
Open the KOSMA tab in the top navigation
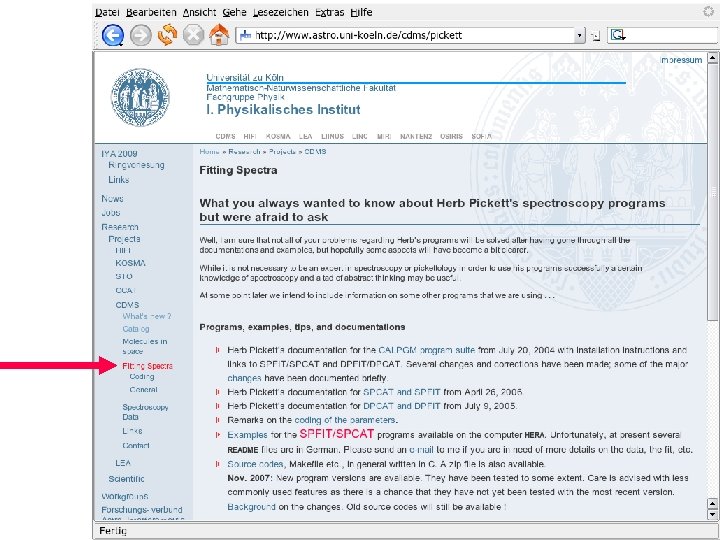(x=278, y=136)
